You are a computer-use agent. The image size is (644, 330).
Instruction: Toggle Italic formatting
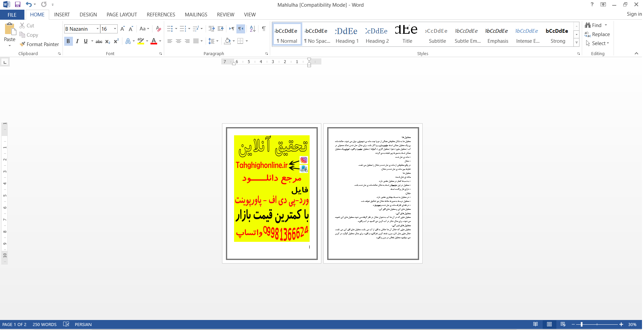(x=77, y=41)
